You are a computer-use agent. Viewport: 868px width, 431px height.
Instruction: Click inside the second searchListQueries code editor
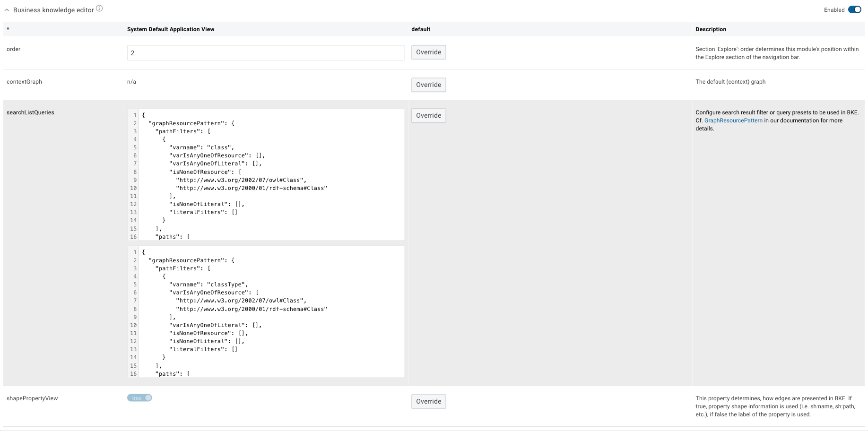click(x=266, y=312)
